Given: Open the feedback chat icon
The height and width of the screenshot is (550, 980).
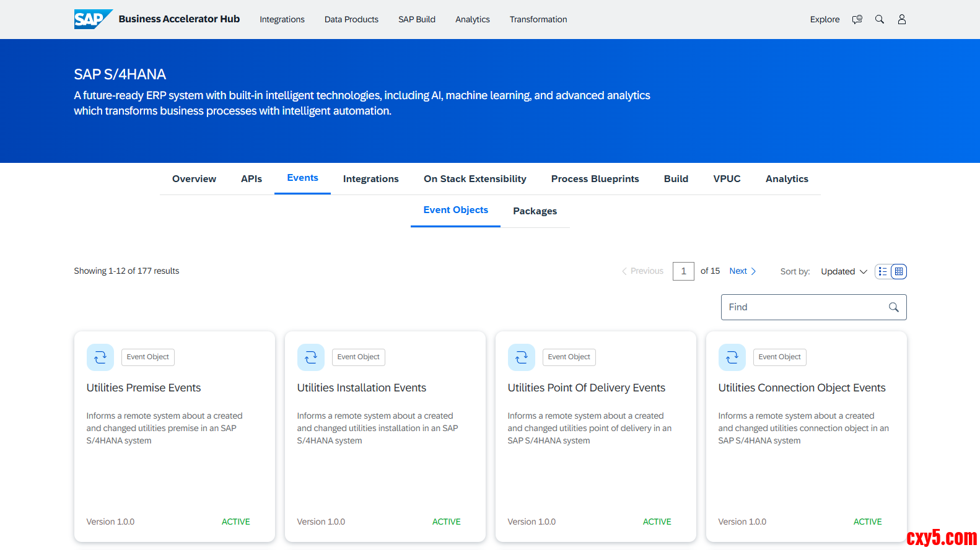Looking at the screenshot, I should (x=857, y=19).
